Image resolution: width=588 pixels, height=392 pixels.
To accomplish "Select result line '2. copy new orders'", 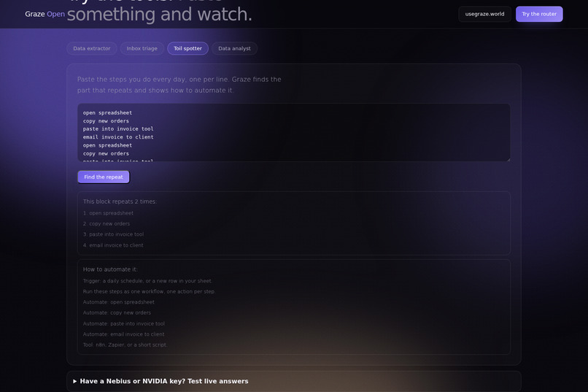I will coord(107,223).
